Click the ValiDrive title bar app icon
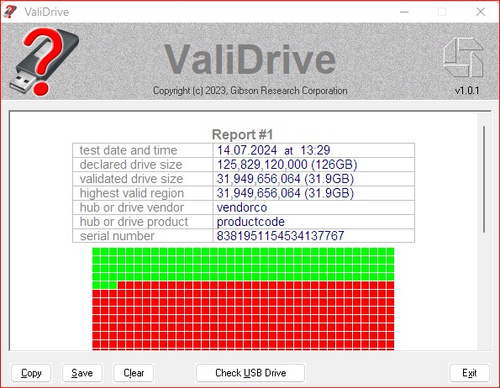 pyautogui.click(x=10, y=12)
